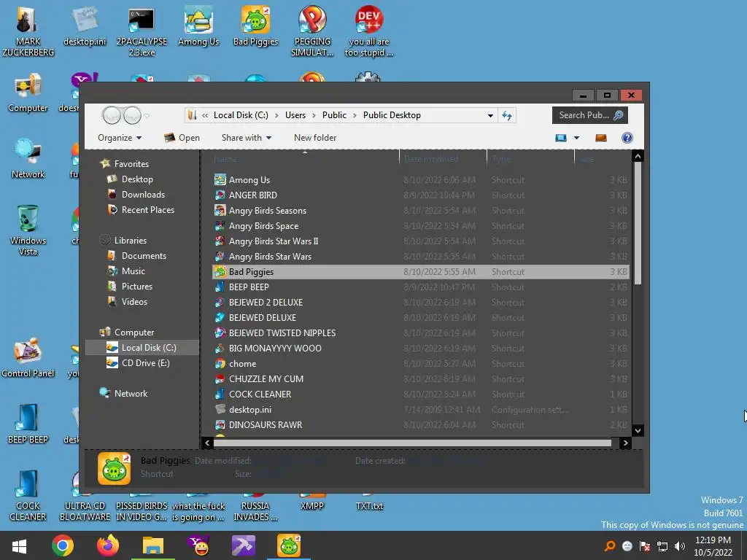Screen dimensions: 747x560
Task: Click the Back navigation button
Action: click(x=112, y=115)
